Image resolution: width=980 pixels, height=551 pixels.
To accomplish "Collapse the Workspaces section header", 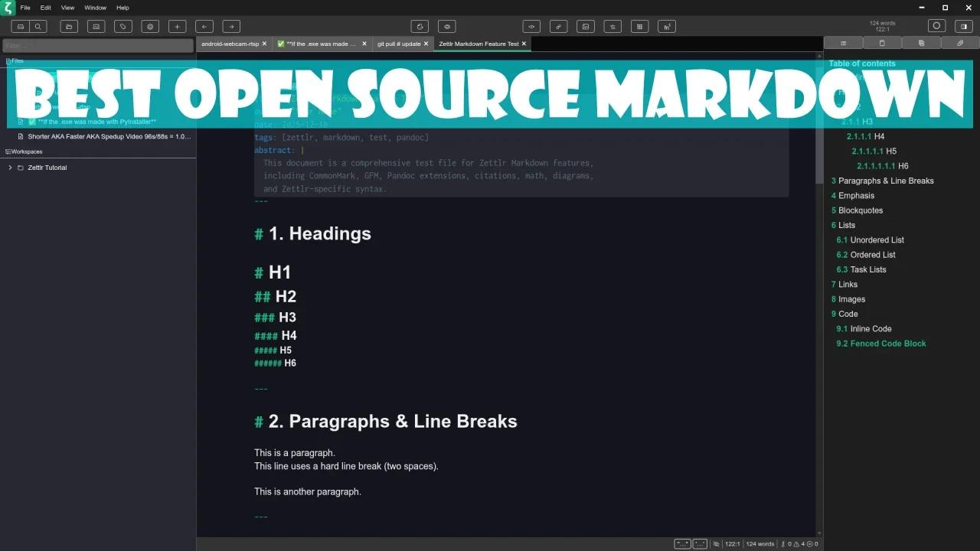I will coord(24,152).
